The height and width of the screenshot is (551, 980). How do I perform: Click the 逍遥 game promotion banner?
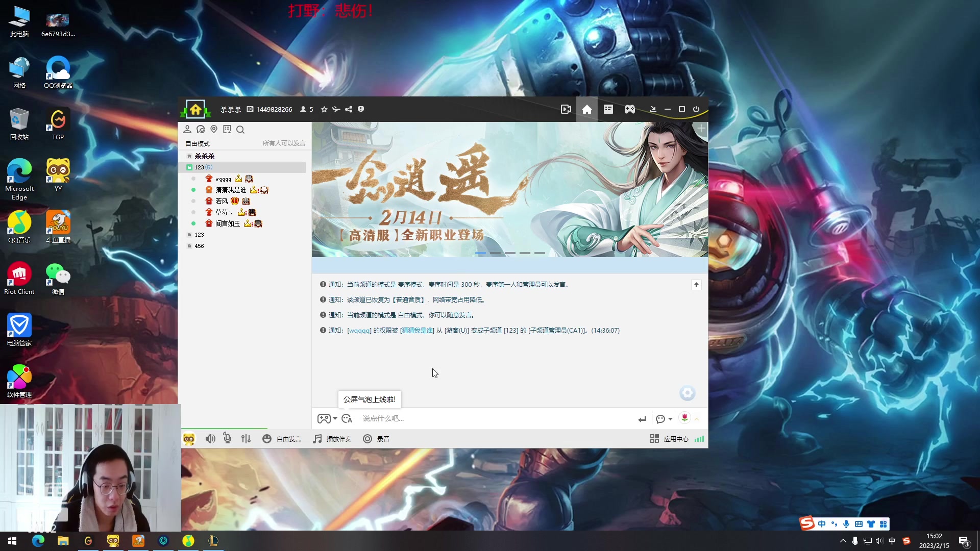pyautogui.click(x=509, y=189)
